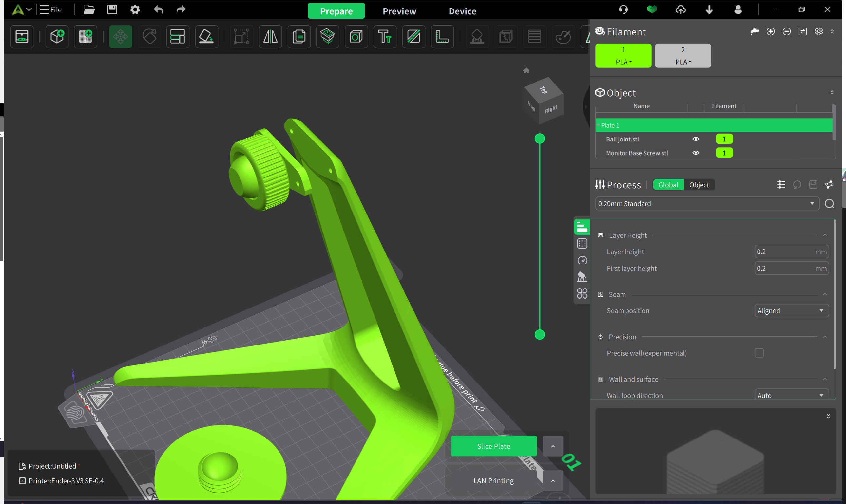Open the Seam position dropdown
Image resolution: width=846 pixels, height=504 pixels.
click(791, 311)
